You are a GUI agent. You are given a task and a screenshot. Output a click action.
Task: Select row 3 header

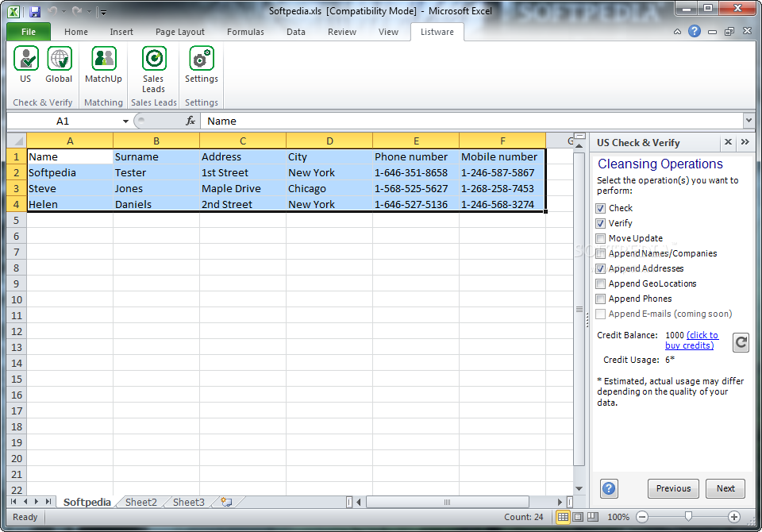pyautogui.click(x=17, y=189)
